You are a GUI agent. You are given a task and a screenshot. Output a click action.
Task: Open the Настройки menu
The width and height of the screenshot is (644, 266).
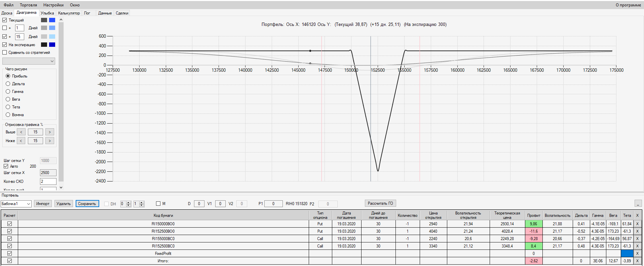(53, 5)
